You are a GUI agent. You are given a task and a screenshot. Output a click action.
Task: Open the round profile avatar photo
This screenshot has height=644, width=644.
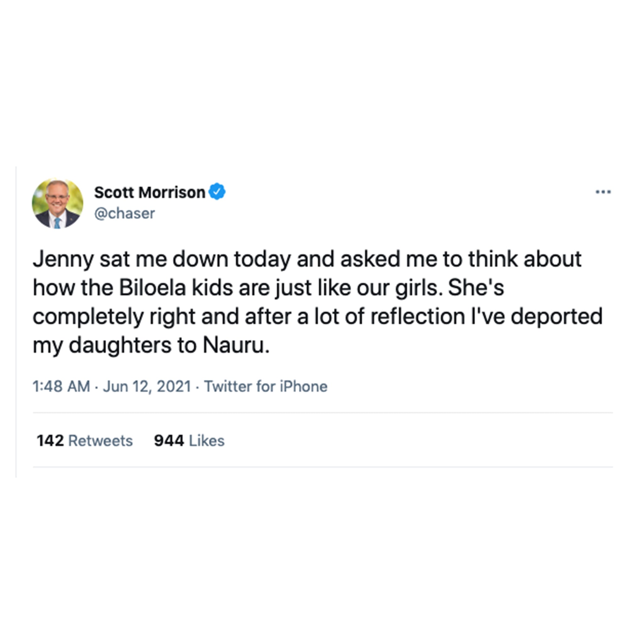click(57, 203)
